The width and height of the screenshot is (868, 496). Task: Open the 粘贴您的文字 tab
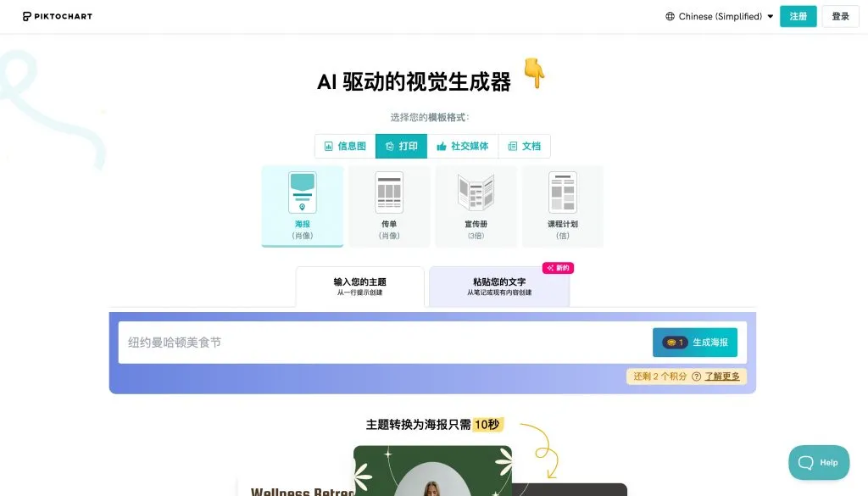pos(499,287)
